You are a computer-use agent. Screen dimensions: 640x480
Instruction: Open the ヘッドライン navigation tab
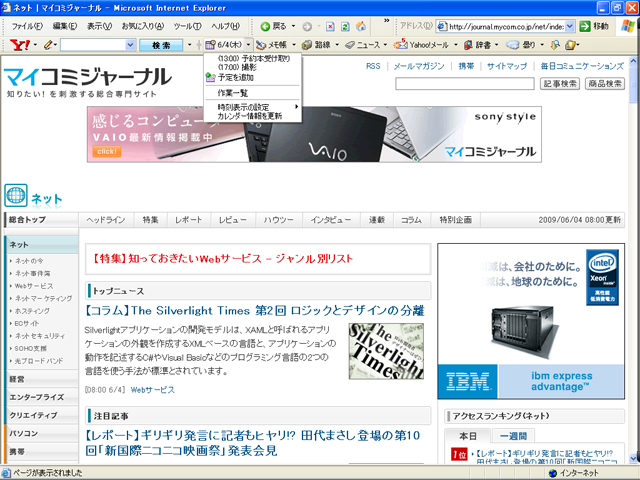click(x=106, y=220)
